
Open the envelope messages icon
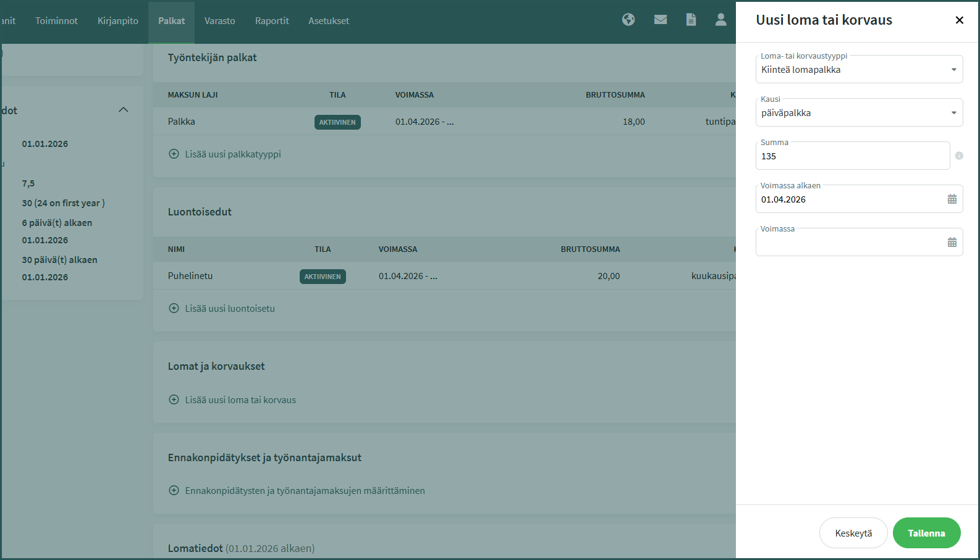pyautogui.click(x=661, y=20)
